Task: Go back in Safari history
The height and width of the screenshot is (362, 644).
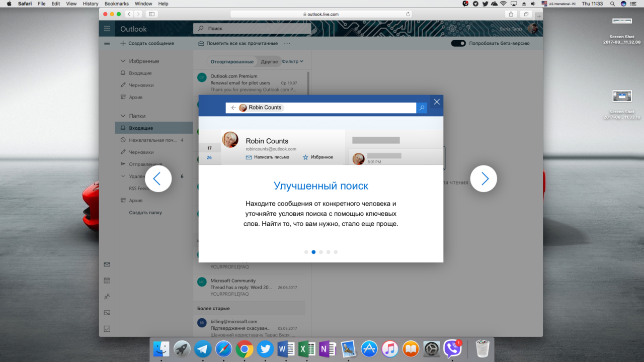Action: coord(129,14)
